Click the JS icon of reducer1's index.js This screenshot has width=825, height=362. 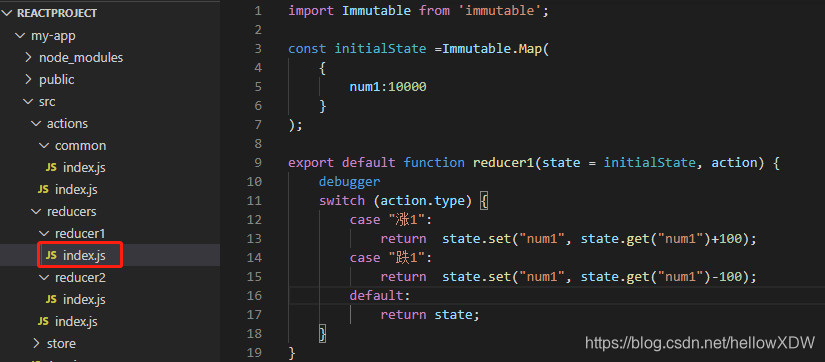52,256
